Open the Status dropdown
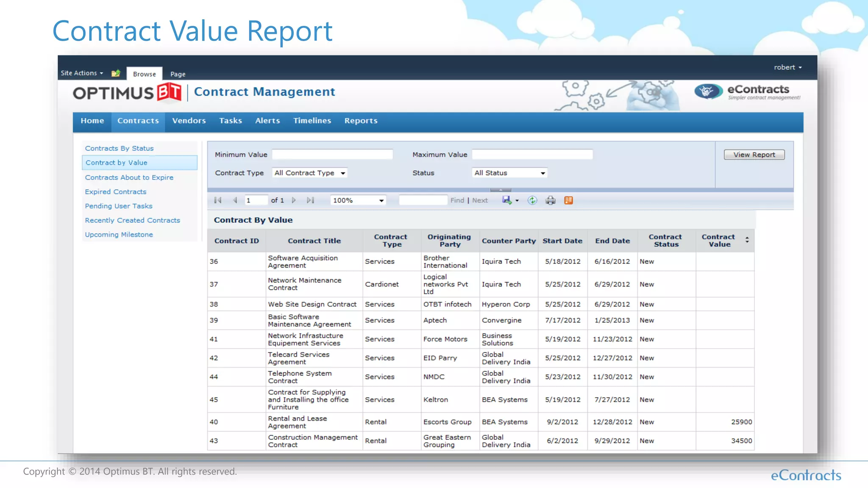 509,173
